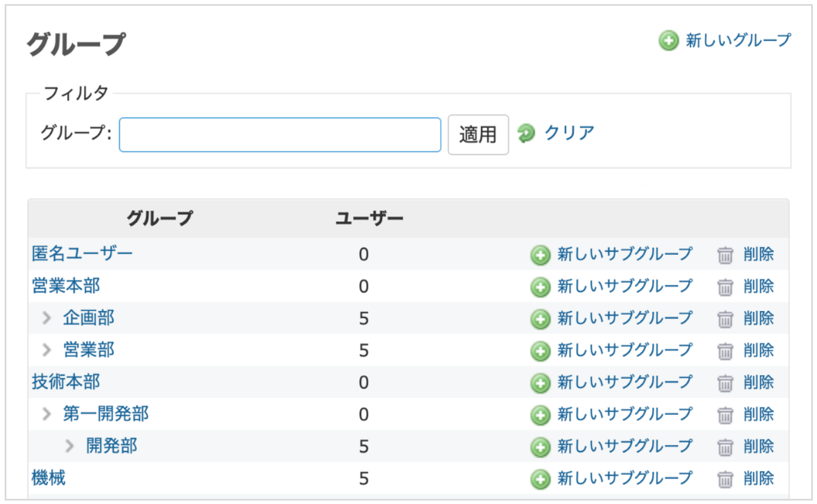The image size is (817, 504).
Task: Focus the グループ filter text field
Action: [279, 135]
